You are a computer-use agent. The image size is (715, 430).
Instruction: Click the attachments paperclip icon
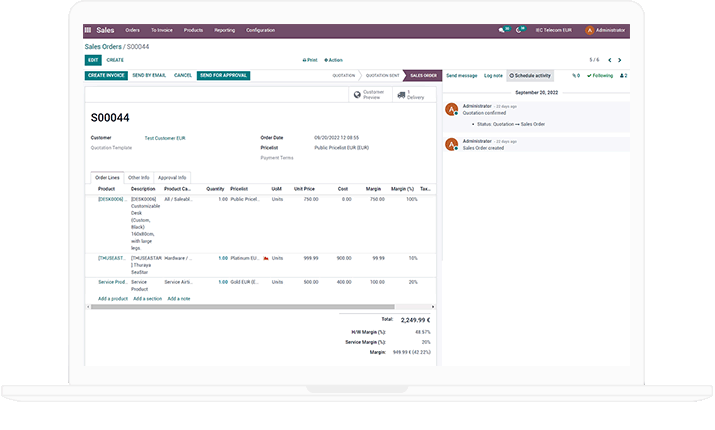pyautogui.click(x=575, y=75)
